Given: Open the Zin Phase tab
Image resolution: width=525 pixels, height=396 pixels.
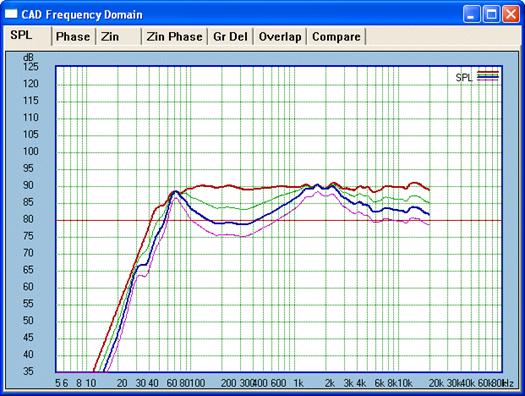Looking at the screenshot, I should tap(174, 36).
